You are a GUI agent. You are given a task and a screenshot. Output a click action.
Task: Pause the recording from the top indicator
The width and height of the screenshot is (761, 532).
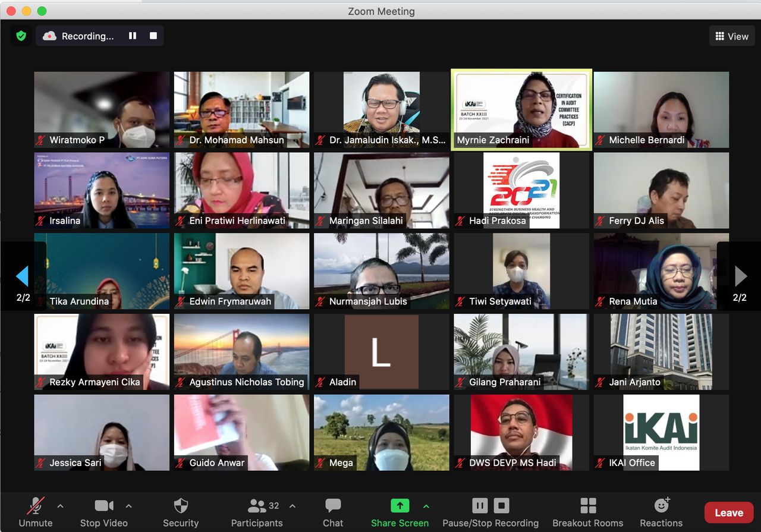point(133,36)
